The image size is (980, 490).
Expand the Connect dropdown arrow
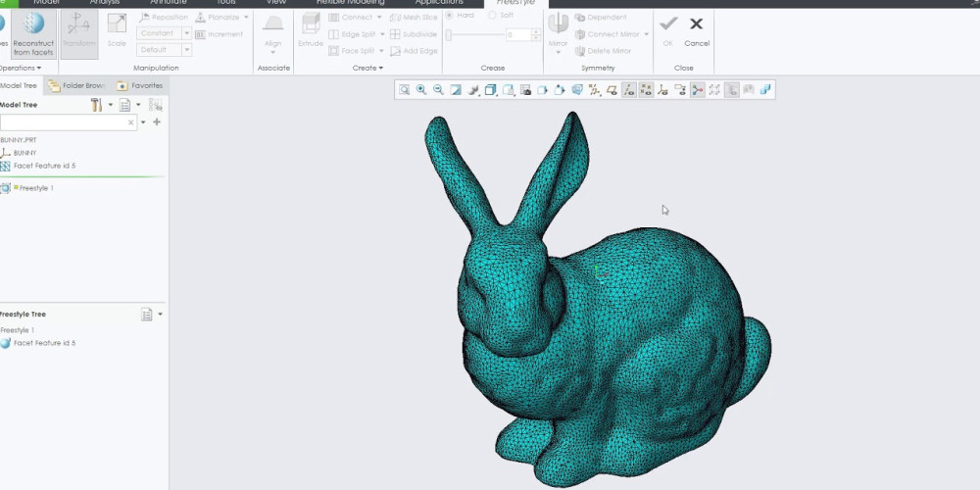[379, 18]
